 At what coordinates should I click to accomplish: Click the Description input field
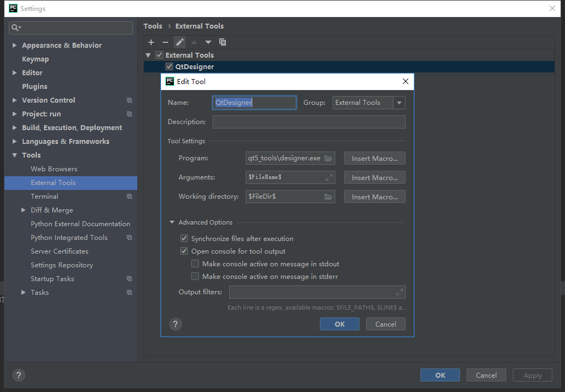pos(309,122)
